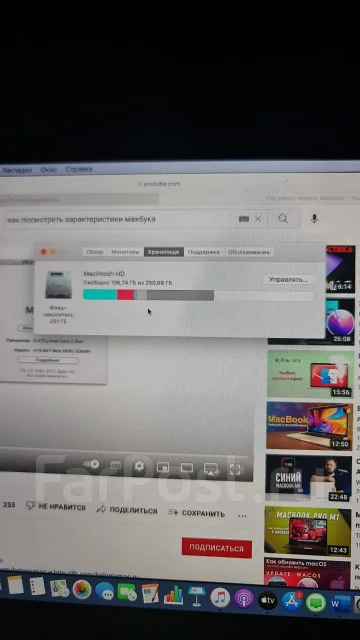
Task: Switch to theater mode view
Action: 187,468
